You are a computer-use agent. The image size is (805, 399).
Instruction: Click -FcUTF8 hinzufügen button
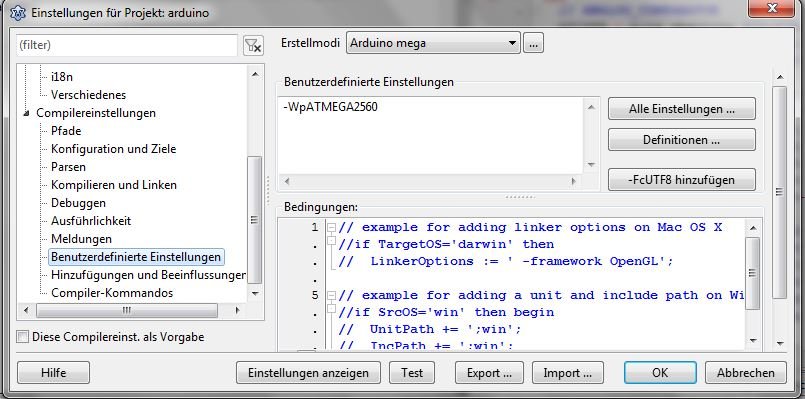point(681,180)
